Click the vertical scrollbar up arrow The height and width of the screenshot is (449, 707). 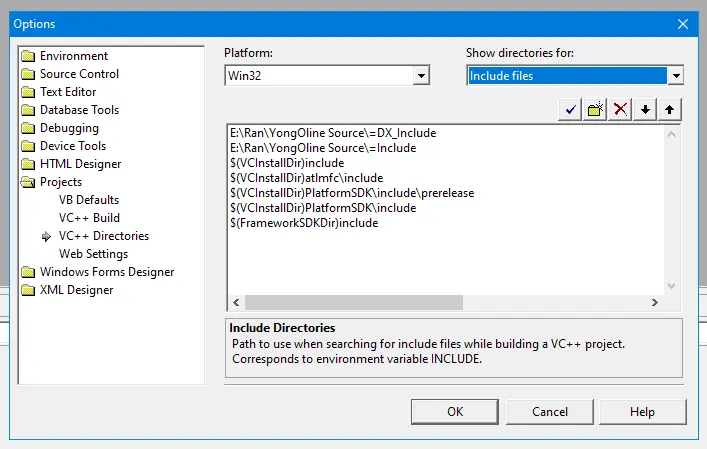tap(671, 134)
